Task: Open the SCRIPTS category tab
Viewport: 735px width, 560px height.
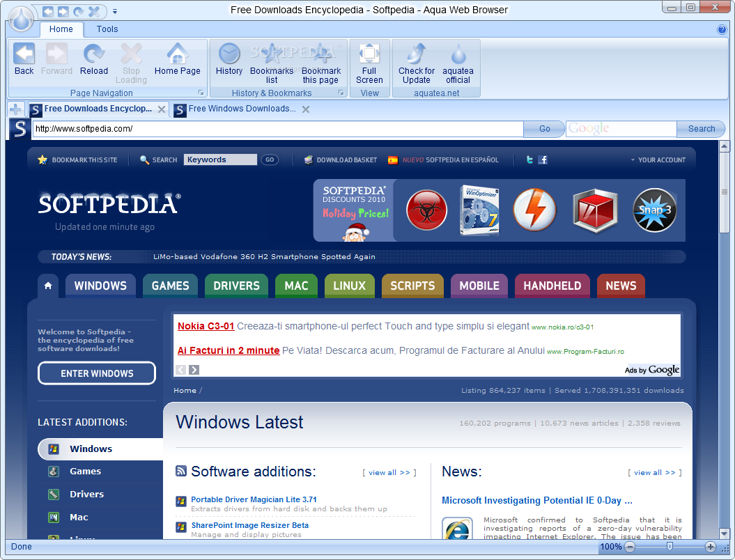Action: coord(412,286)
